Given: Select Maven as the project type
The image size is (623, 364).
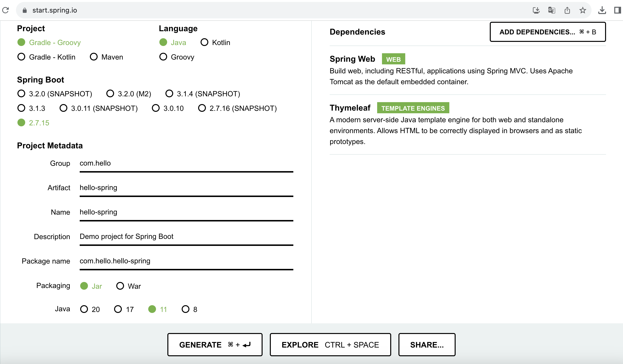Looking at the screenshot, I should [x=106, y=57].
